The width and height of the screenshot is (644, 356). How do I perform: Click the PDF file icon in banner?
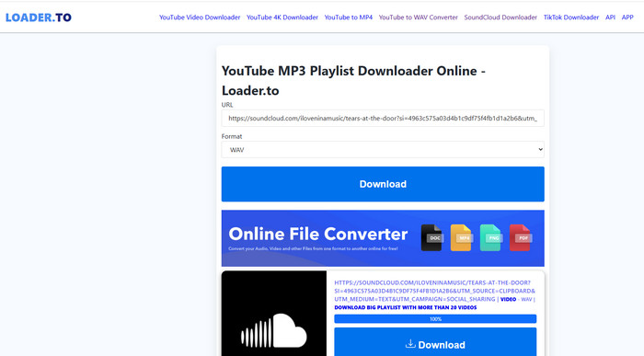pos(521,237)
